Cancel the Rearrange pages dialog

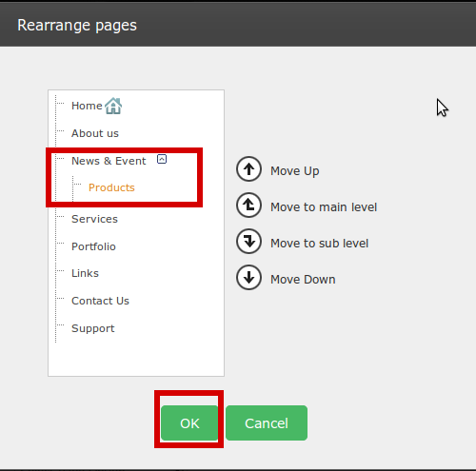pos(267,422)
